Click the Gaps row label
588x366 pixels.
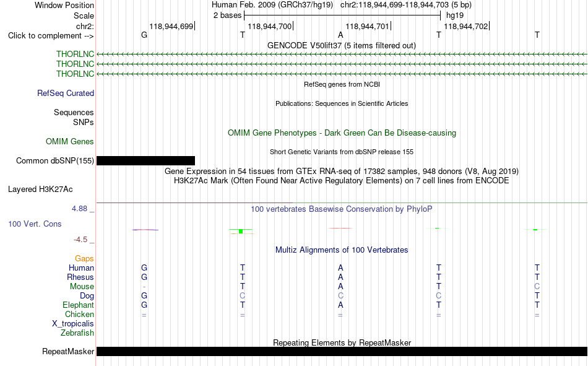point(84,259)
